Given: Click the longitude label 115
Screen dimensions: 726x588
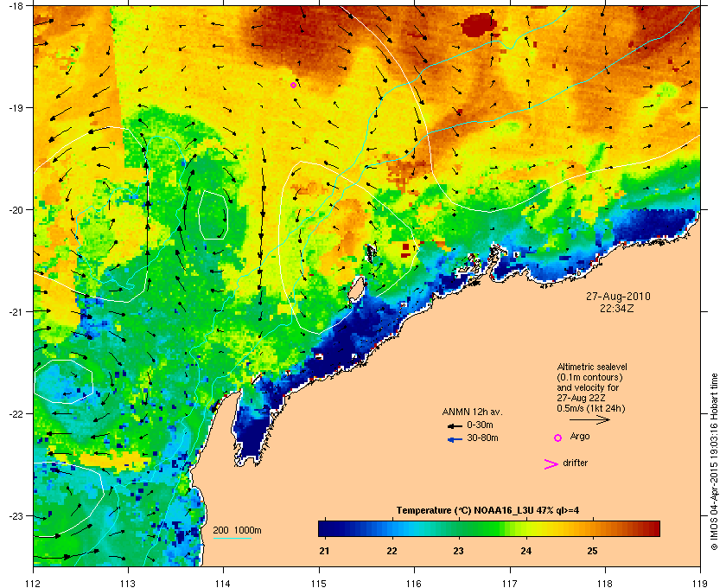Looking at the screenshot, I should click(319, 583).
